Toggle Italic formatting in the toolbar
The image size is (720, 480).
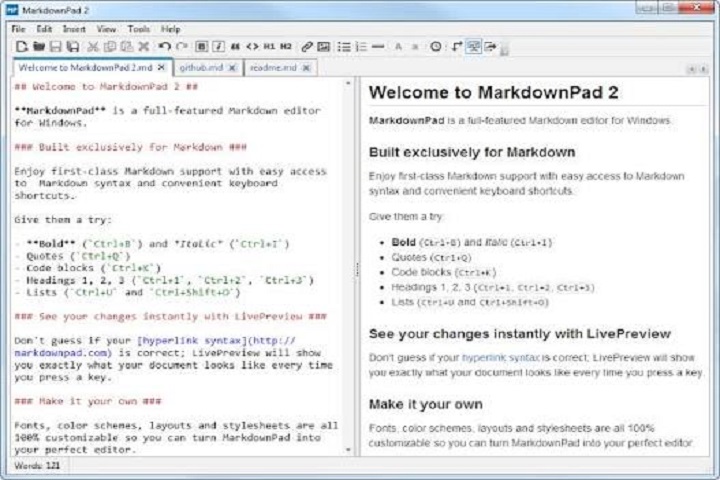coord(218,47)
